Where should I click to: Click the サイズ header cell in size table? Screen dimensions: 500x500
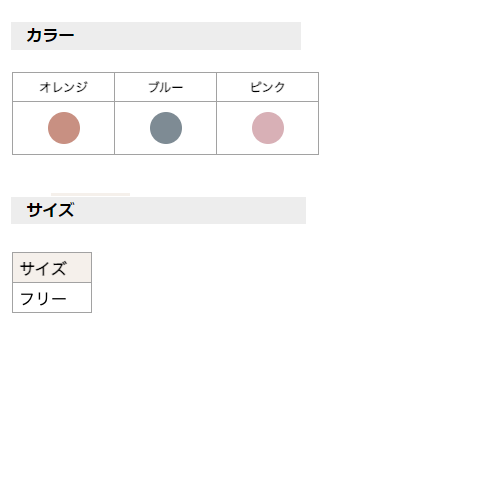52,268
